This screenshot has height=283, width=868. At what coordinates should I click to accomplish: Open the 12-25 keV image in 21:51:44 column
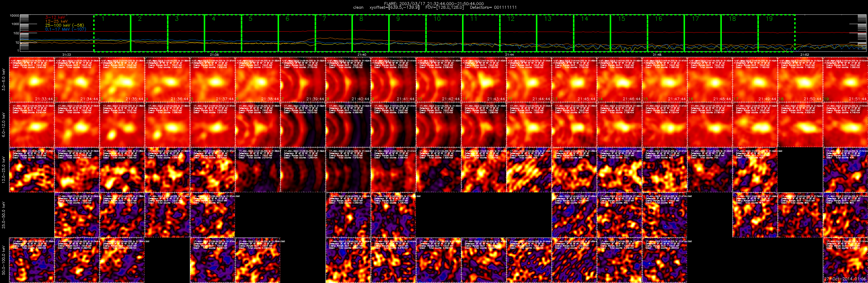click(x=845, y=169)
